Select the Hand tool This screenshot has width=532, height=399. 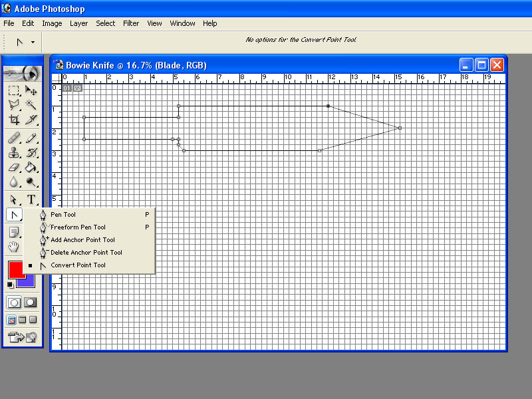coord(14,247)
